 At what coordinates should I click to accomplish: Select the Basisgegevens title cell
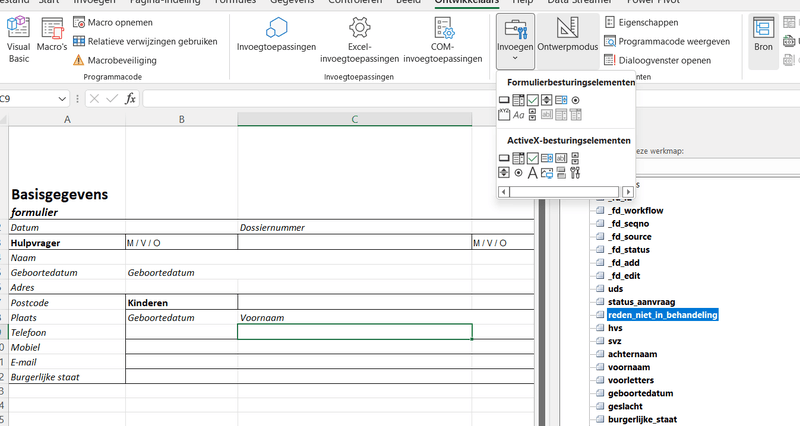(67, 173)
